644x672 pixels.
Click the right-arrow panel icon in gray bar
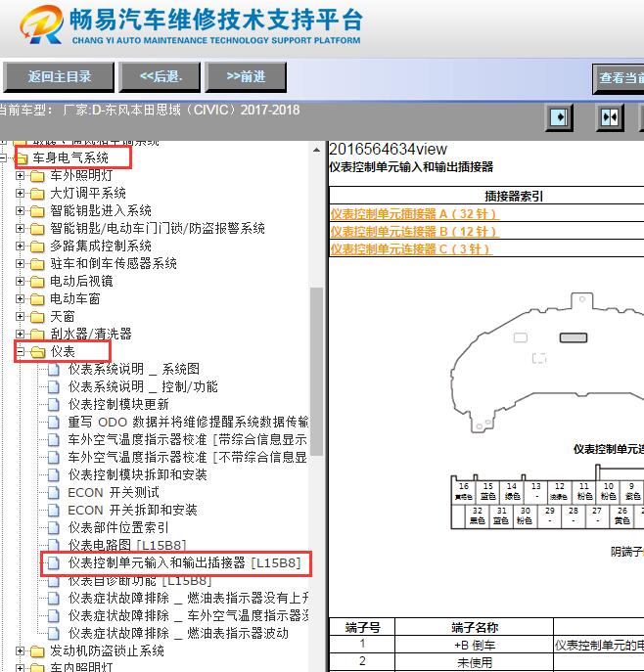coord(559,117)
